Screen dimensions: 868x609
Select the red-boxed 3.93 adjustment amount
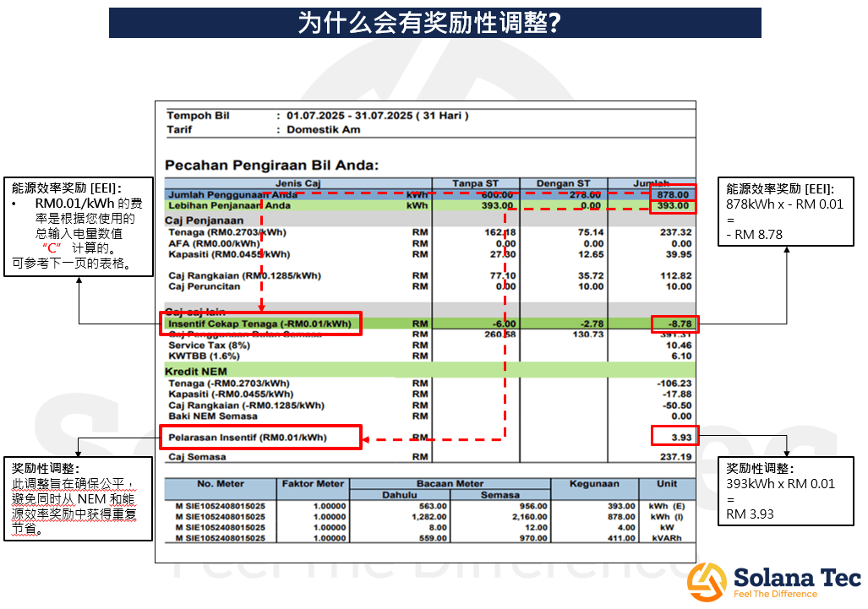coord(675,437)
